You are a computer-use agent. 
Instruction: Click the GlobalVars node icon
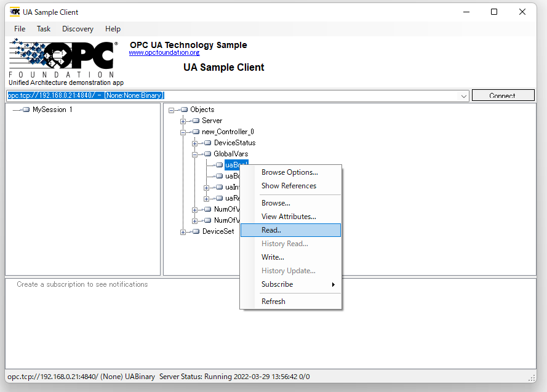coord(207,154)
